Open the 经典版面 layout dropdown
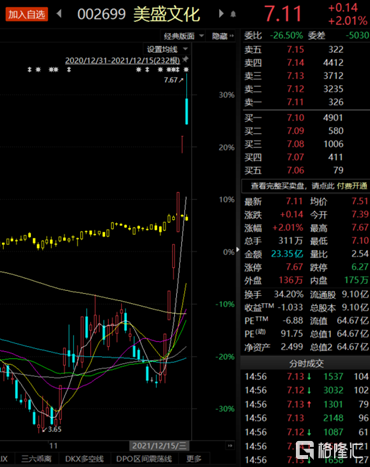The height and width of the screenshot is (467, 370). tap(183, 36)
